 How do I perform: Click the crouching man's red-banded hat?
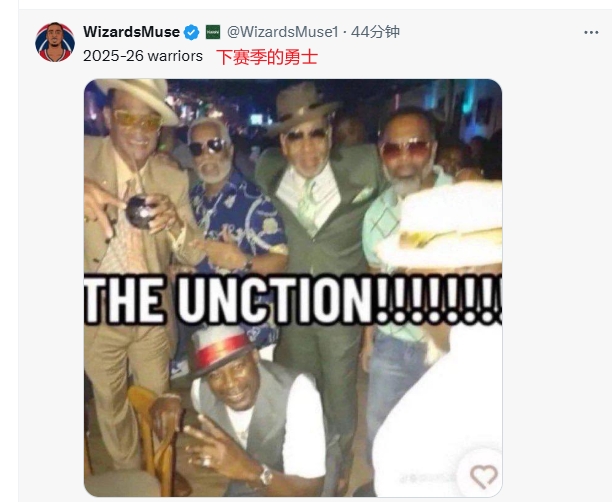pos(219,347)
